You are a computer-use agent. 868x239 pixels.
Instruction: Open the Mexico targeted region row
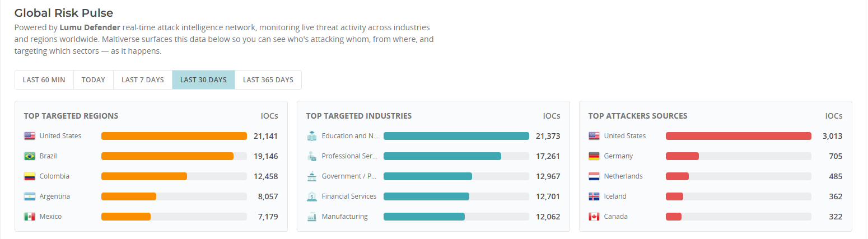pyautogui.click(x=151, y=217)
